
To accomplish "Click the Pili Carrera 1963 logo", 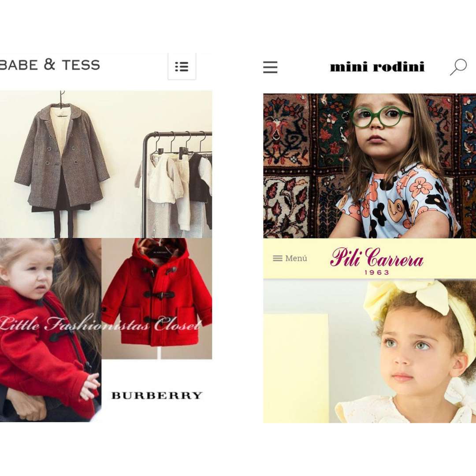I will click(376, 261).
